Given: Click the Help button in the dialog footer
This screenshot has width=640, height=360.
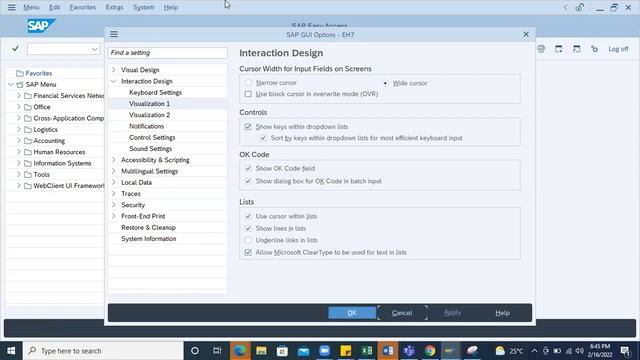Looking at the screenshot, I should 502,313.
